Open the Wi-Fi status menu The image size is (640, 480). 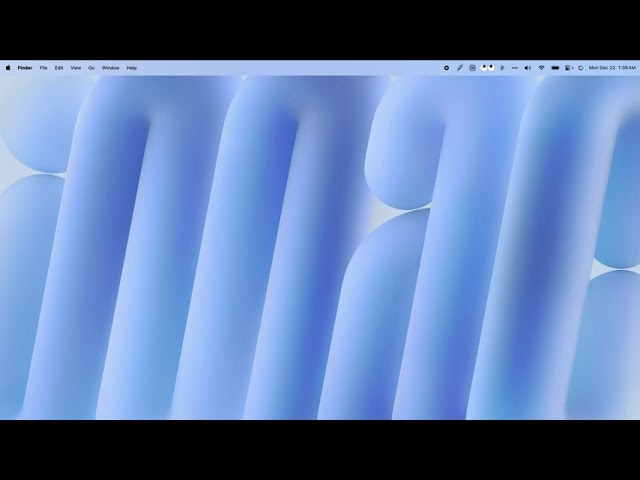coord(541,68)
